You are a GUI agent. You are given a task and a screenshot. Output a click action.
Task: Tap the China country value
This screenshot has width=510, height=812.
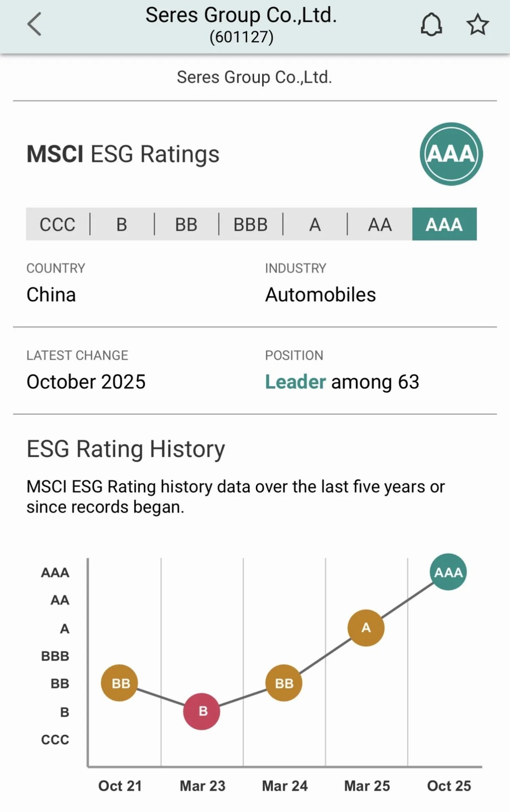click(51, 295)
